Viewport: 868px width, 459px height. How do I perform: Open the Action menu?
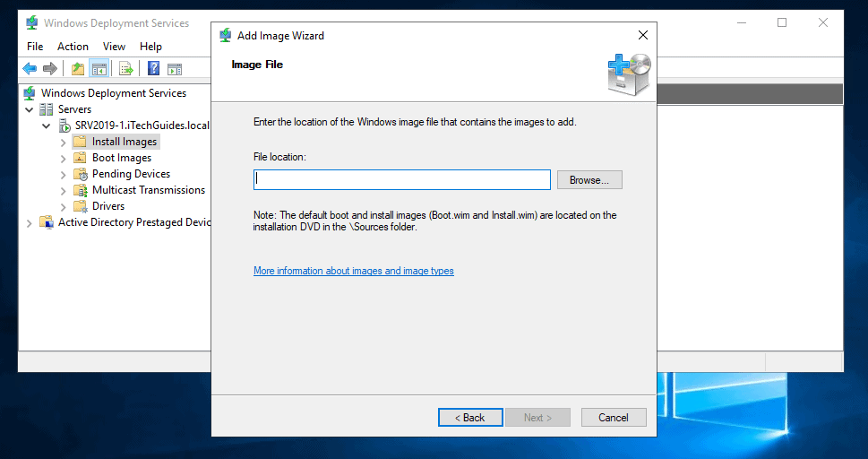(73, 47)
